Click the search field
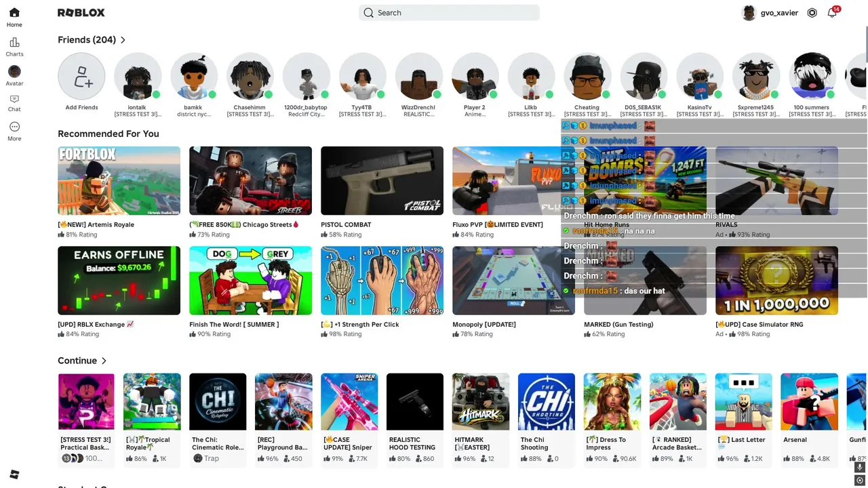This screenshot has width=868, height=488. point(449,13)
